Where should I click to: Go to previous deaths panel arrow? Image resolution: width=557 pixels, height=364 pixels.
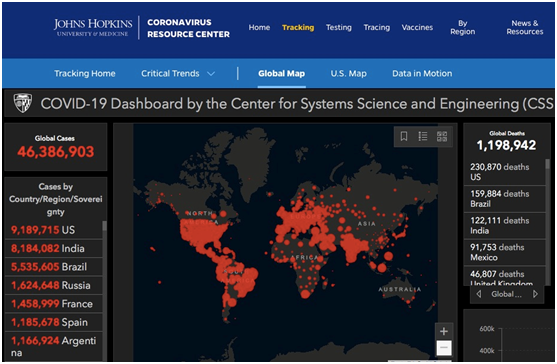pos(479,294)
